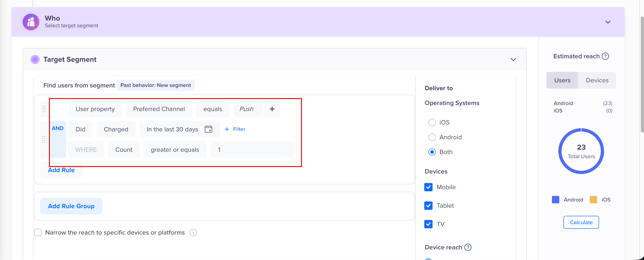This screenshot has height=260, width=644.
Task: Collapse the Target Segment panel
Action: tap(513, 59)
